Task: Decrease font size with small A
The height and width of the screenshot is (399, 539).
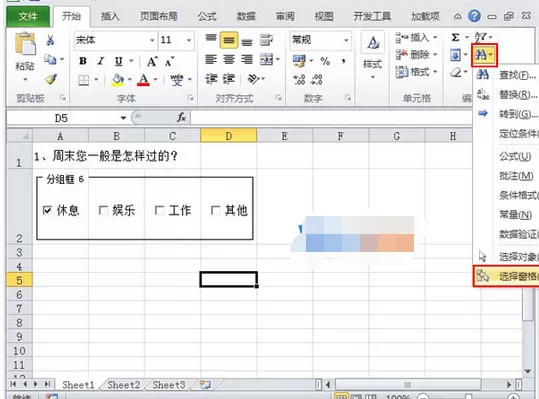Action: click(170, 61)
